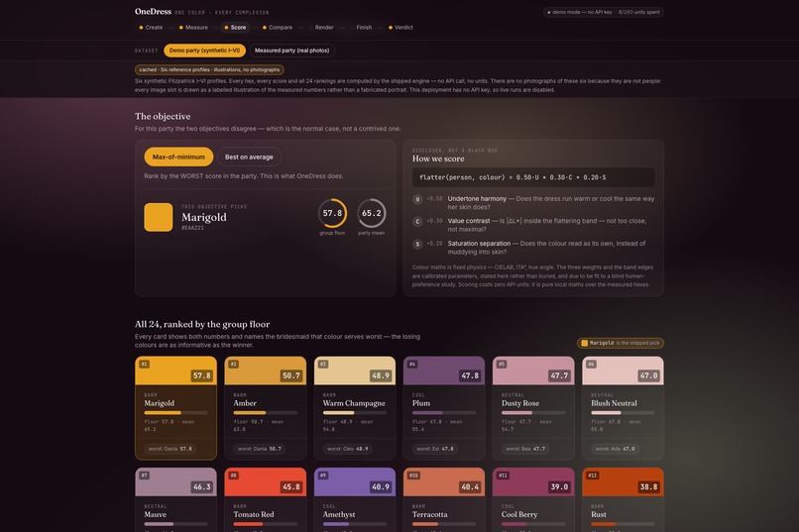Click the OneDress logo
799x532 pixels.
(153, 11)
